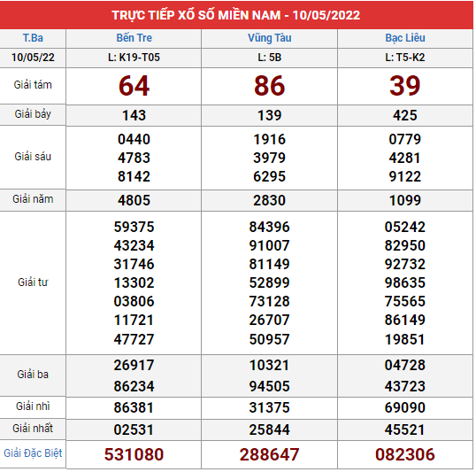The height and width of the screenshot is (472, 476).
Task: Click the T.Ba weekday link
Action: [x=33, y=38]
